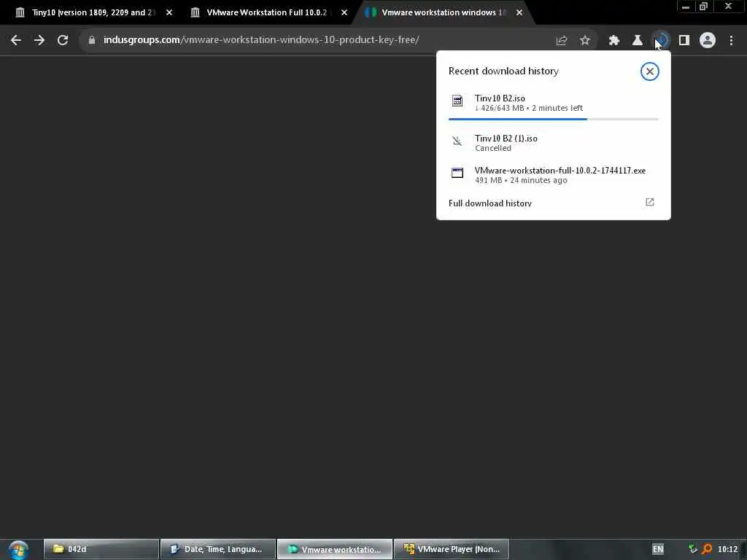The width and height of the screenshot is (747, 560).
Task: Click the EN language indicator
Action: [x=658, y=549]
